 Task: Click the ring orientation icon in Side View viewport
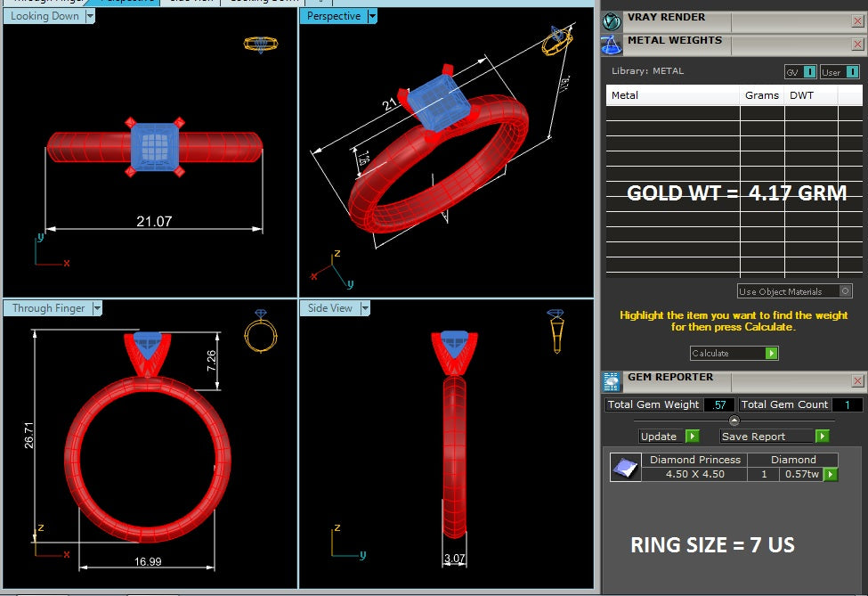coord(556,331)
